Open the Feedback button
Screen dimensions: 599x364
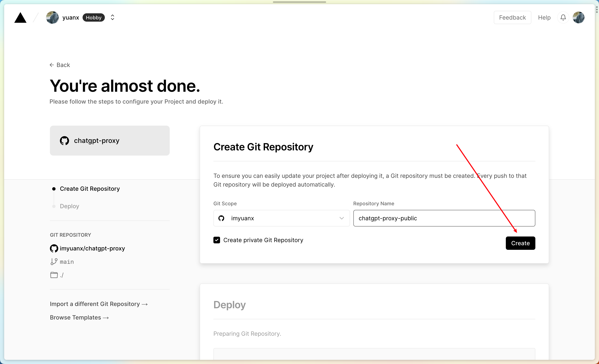tap(512, 17)
